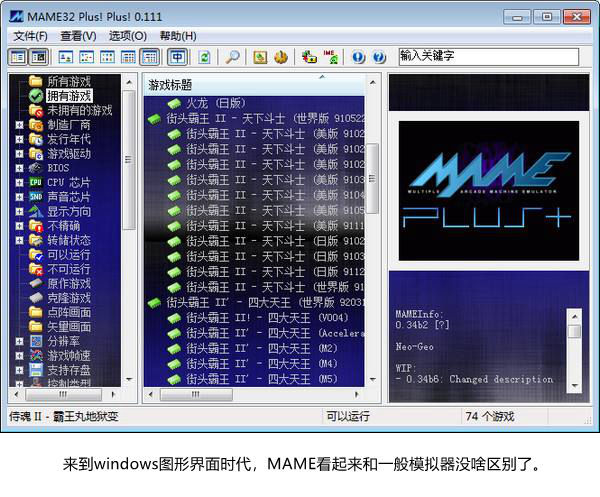Screen dimensions: 600x497
Task: Click the info panel scroll-down arrow
Action: (x=574, y=385)
